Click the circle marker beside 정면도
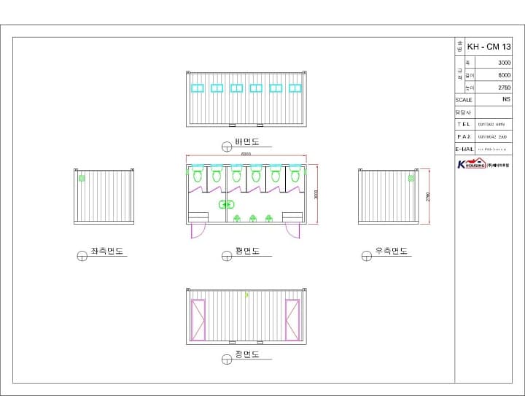 pos(227,359)
